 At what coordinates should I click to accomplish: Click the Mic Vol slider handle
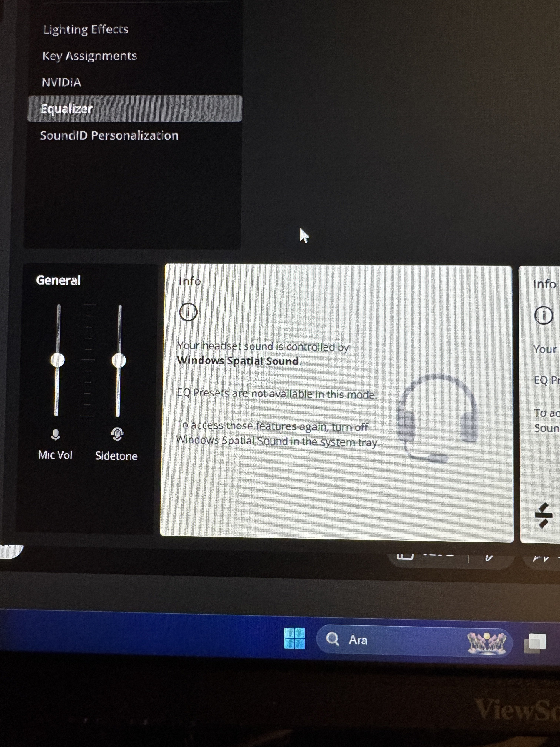pos(57,360)
